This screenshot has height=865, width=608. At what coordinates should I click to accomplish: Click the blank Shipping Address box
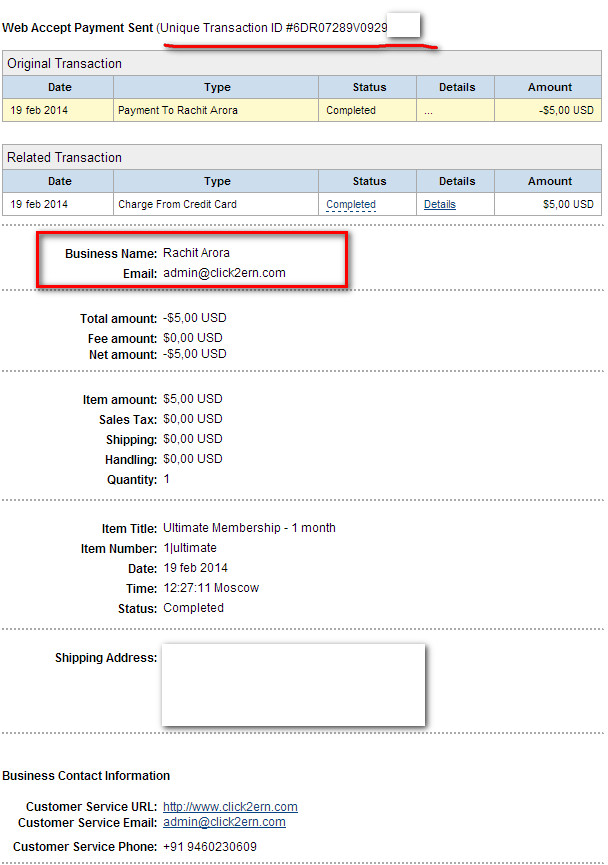click(x=293, y=685)
